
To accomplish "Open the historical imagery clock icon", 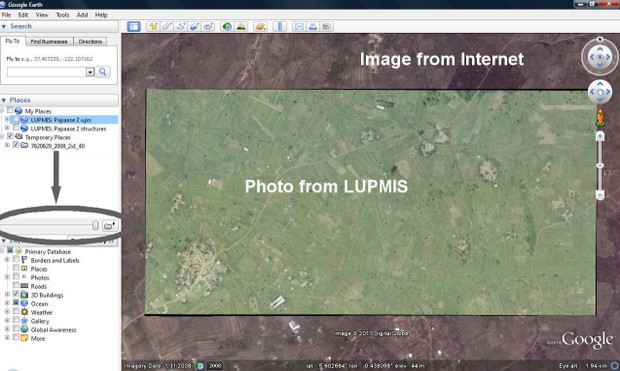I will 227,26.
